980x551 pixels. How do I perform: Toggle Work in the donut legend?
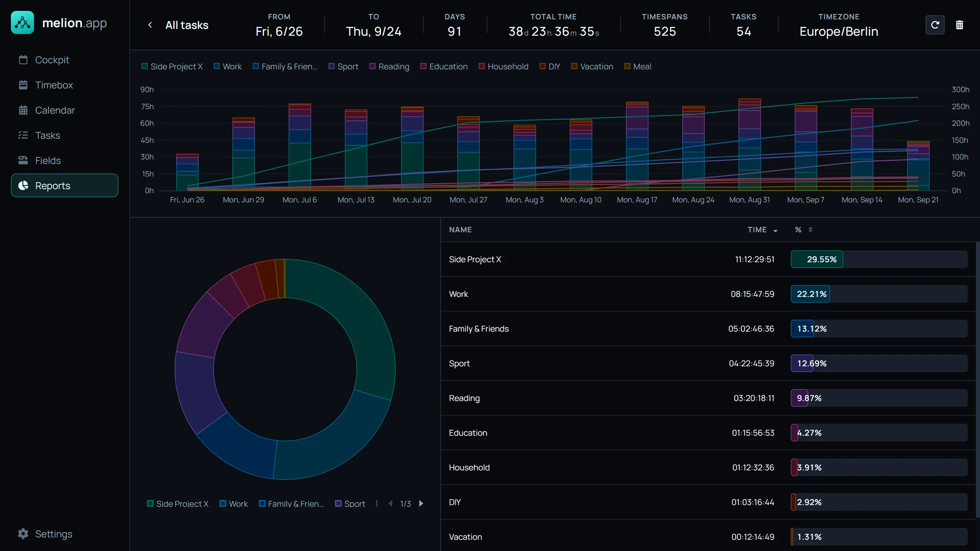point(233,503)
